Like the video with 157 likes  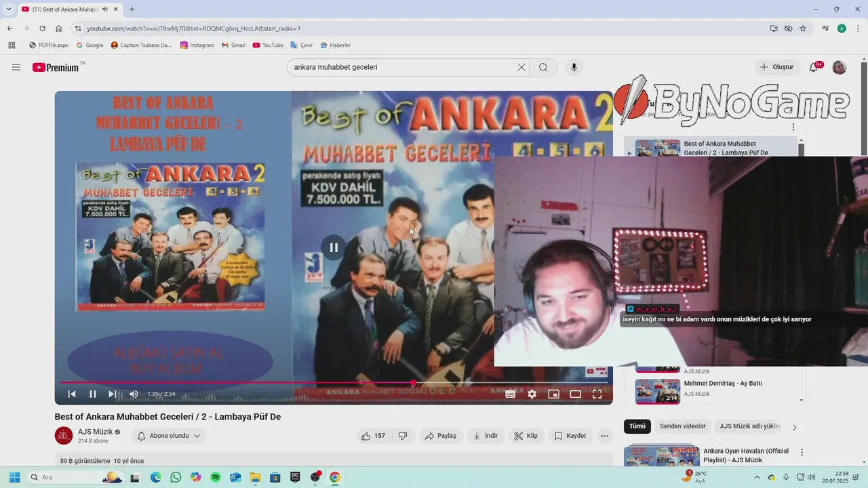374,436
